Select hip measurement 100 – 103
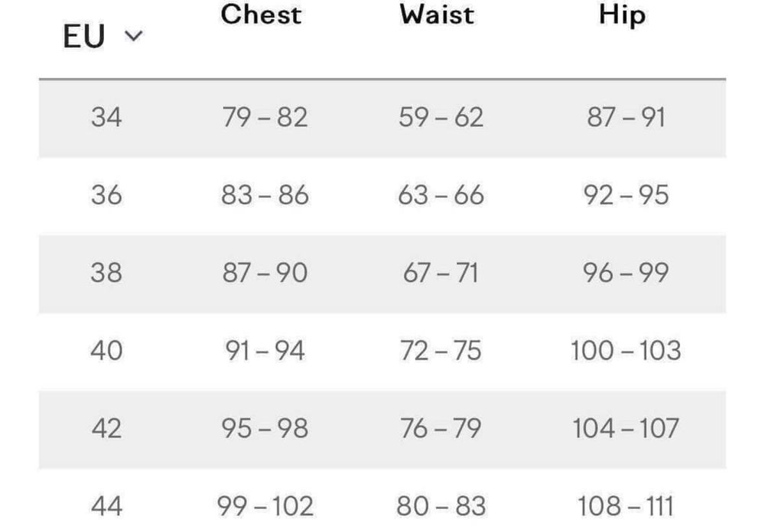Viewport: 765px width, 532px height. 626,351
